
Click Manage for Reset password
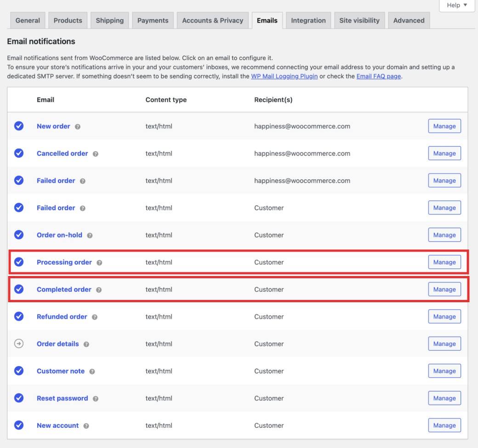point(444,398)
